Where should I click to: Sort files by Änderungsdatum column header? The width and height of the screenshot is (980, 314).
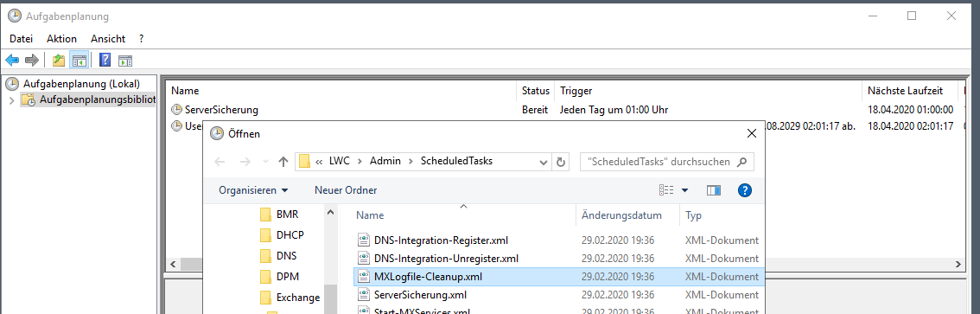point(621,215)
